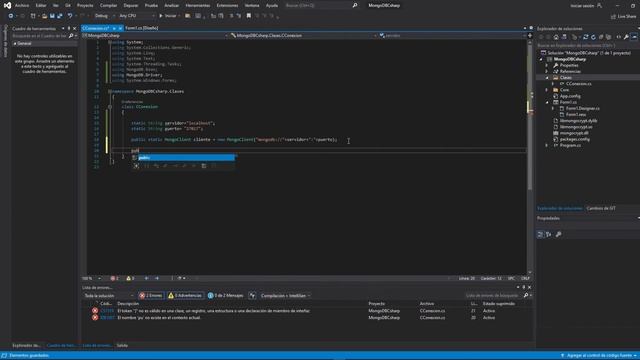Click the Live Share button
The height and width of the screenshot is (360, 640).
tap(623, 16)
